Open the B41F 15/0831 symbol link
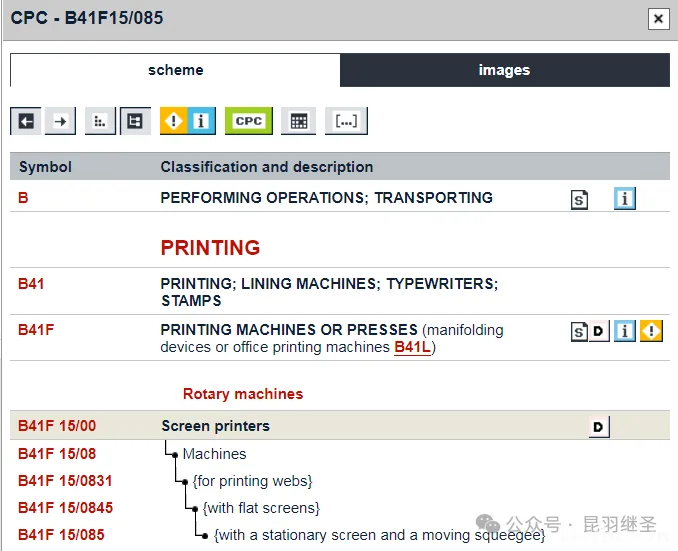 65,481
